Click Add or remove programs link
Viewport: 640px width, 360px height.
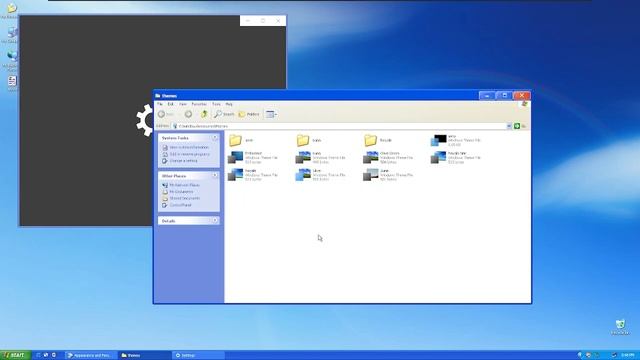(x=189, y=154)
